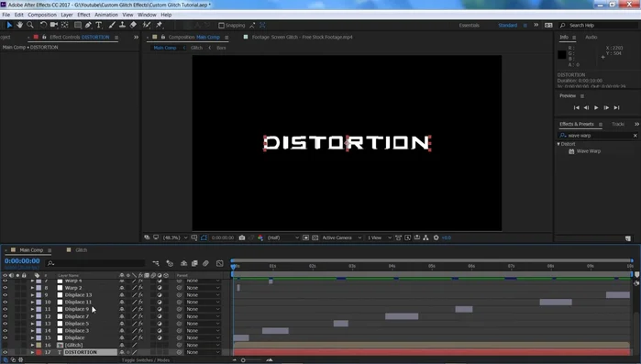Viewport: 641px width, 364px height.
Task: Hide the Displace 13 layer
Action: tap(5, 295)
